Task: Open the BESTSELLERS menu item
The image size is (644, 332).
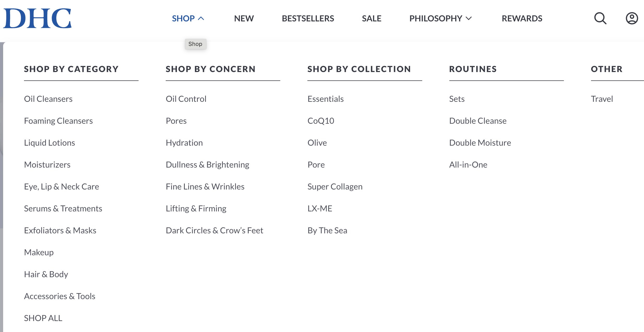Action: point(308,18)
